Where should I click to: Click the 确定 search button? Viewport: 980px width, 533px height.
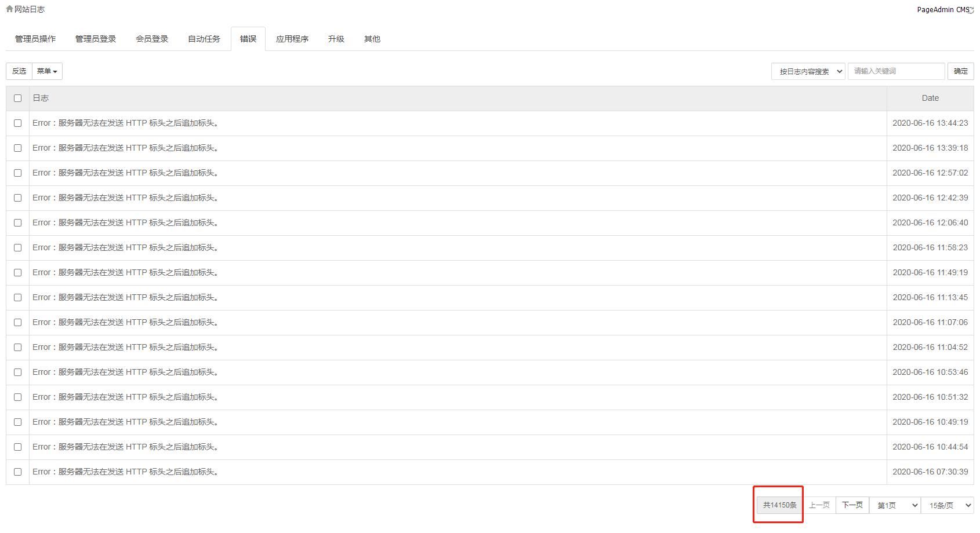(961, 71)
